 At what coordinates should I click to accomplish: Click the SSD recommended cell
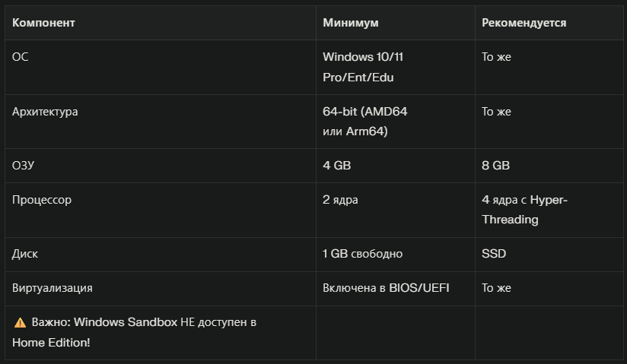coord(494,254)
